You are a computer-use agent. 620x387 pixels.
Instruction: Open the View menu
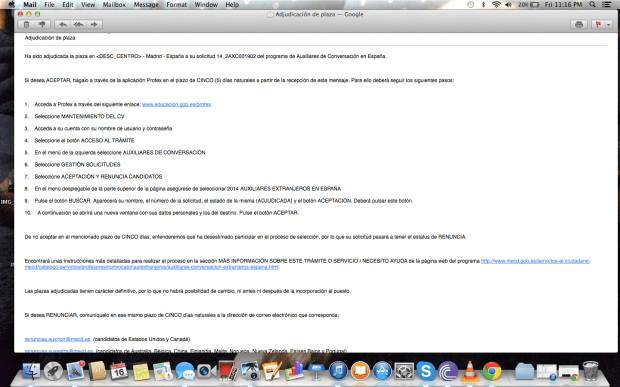coord(88,4)
